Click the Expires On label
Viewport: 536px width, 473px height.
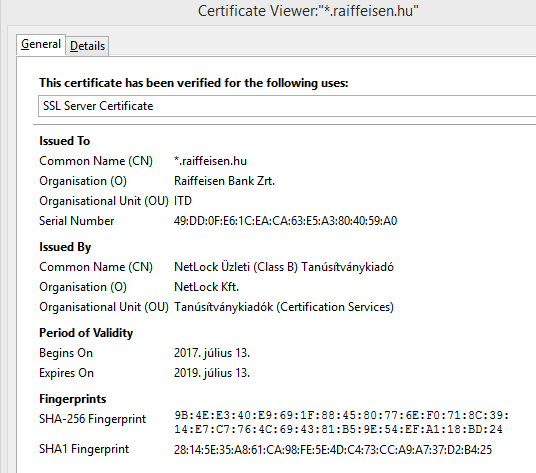[x=66, y=373]
